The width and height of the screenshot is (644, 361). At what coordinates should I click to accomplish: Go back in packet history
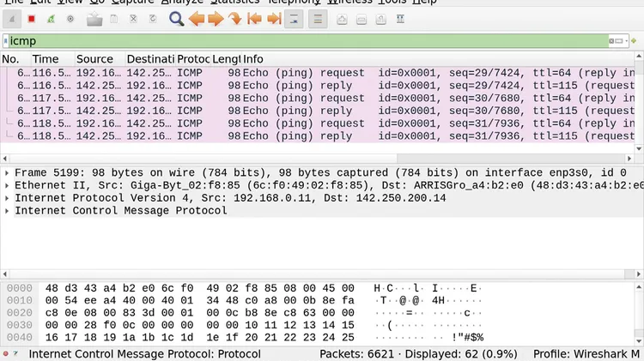[x=197, y=19]
